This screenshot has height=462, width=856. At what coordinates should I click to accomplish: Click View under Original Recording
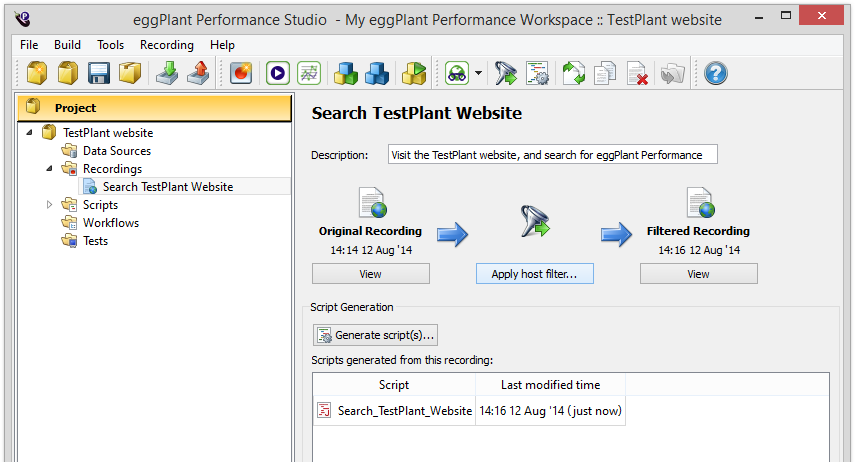click(x=370, y=274)
